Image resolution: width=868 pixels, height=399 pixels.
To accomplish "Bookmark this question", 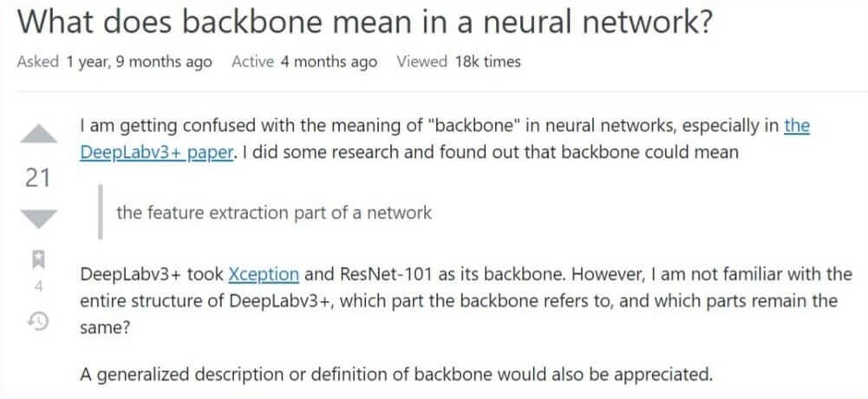I will 37,258.
